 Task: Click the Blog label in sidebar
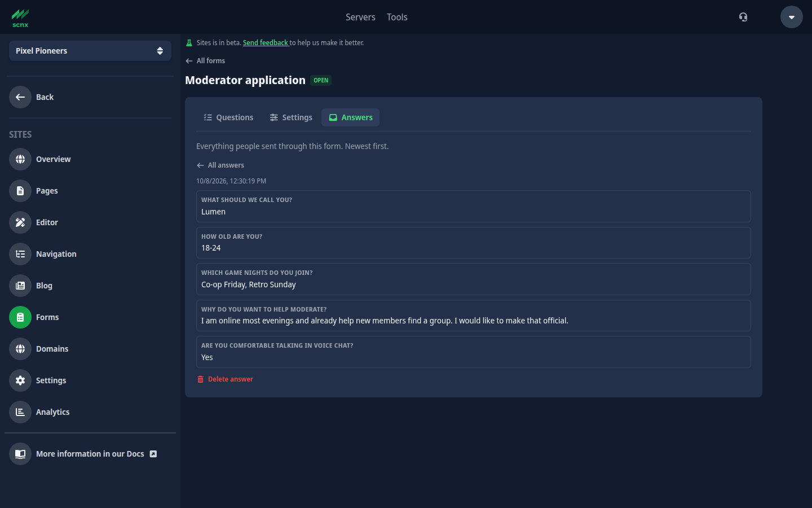click(x=44, y=286)
